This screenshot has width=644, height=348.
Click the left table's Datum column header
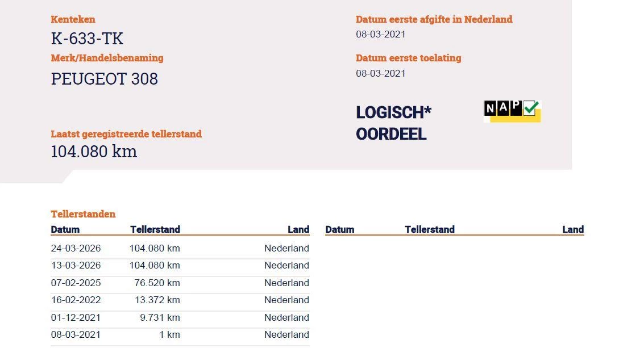(65, 229)
